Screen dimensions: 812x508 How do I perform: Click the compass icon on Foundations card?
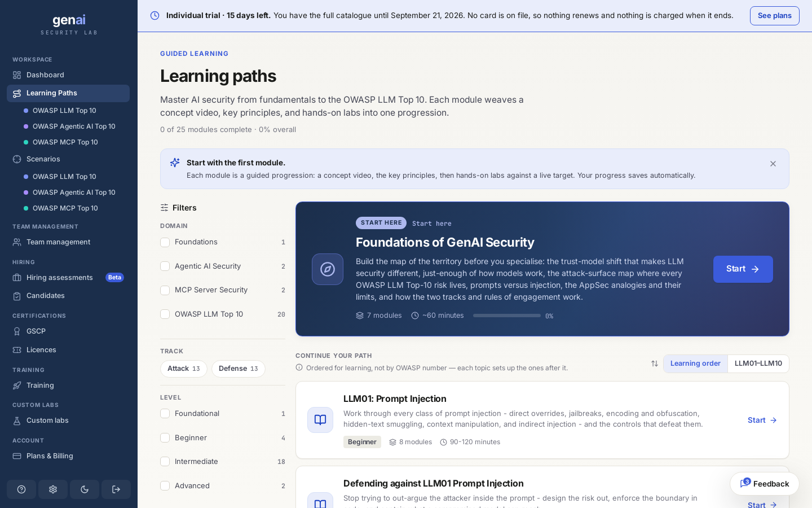click(328, 269)
